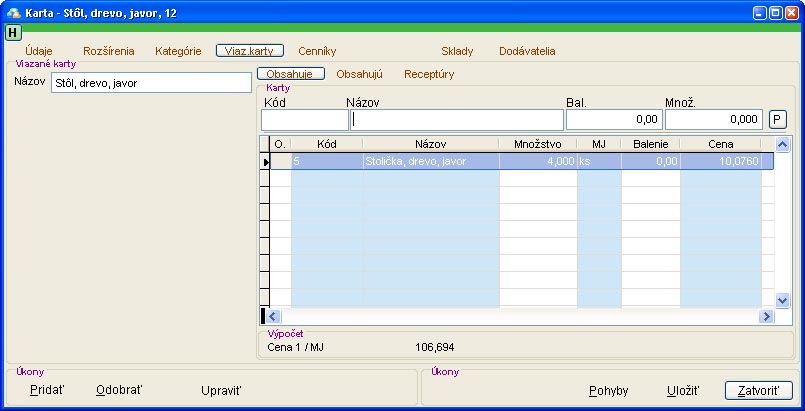Switch to the Receptúry sub-tab

(x=429, y=74)
